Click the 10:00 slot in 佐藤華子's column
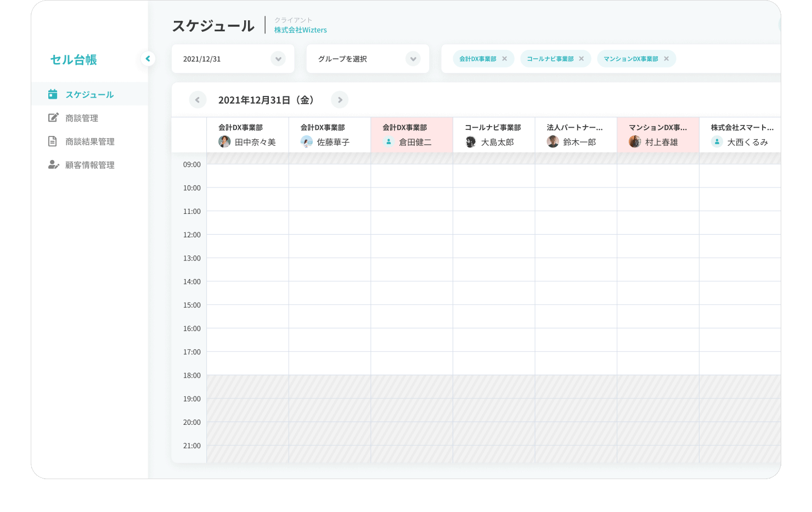Screen dimensions: 812x512 329,198
